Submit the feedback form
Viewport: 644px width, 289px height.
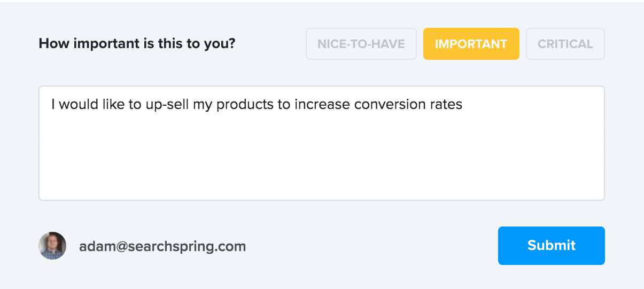point(551,246)
